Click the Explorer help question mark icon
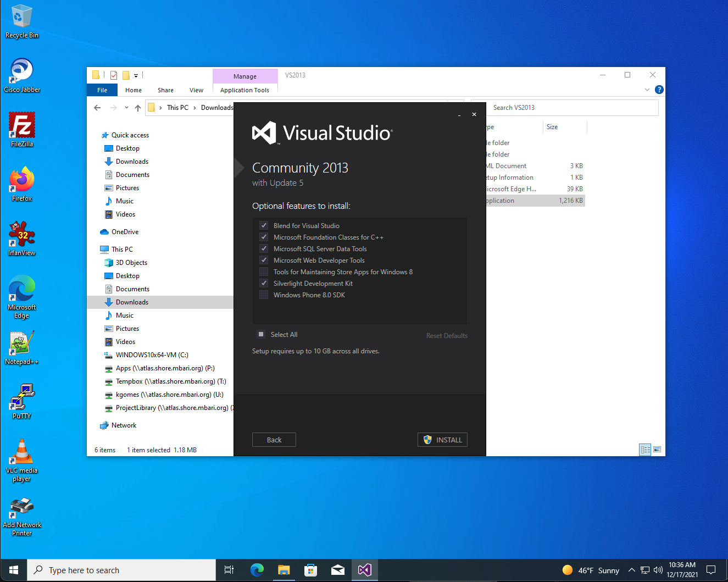The image size is (728, 582). (659, 90)
